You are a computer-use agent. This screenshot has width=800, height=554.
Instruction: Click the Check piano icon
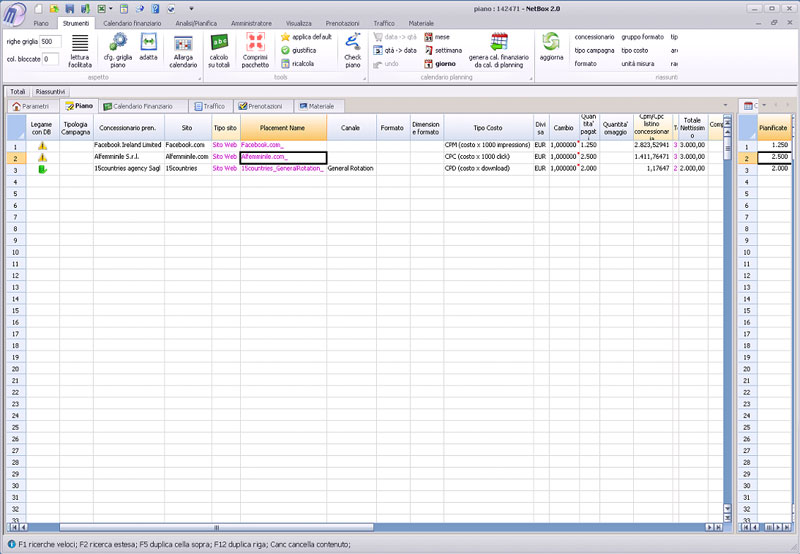(x=352, y=49)
